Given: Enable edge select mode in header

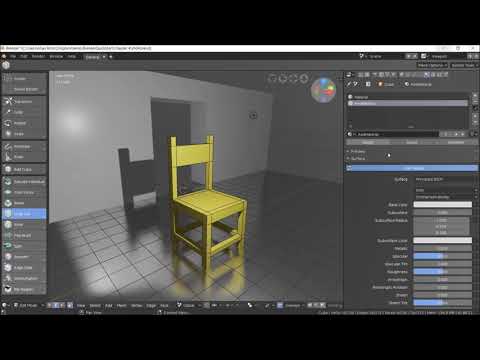Looking at the screenshot, I should tap(56, 305).
